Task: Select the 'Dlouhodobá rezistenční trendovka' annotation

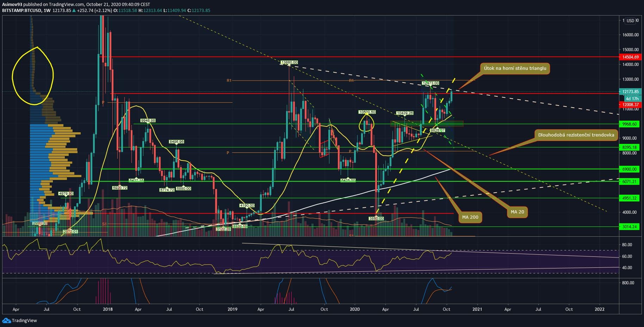Action: [x=576, y=135]
